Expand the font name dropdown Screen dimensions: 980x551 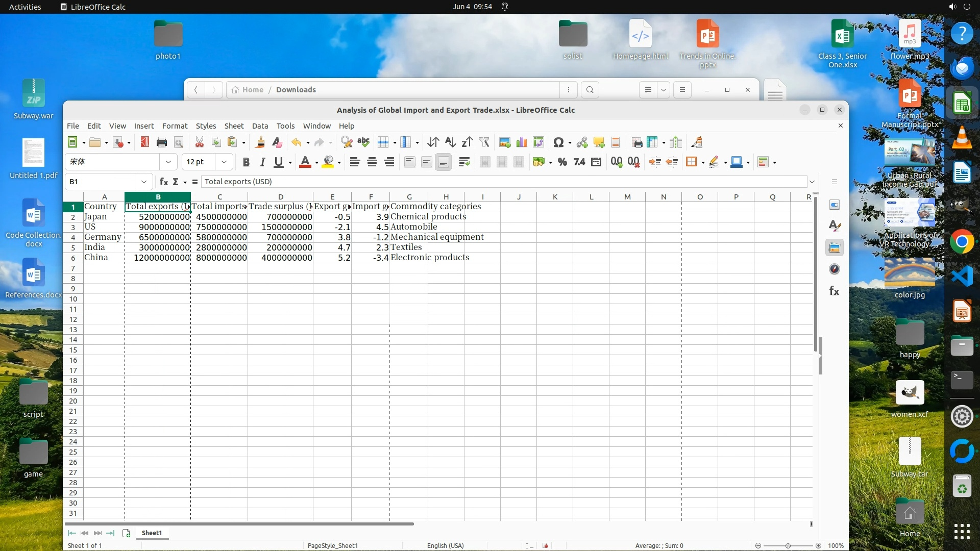point(168,162)
